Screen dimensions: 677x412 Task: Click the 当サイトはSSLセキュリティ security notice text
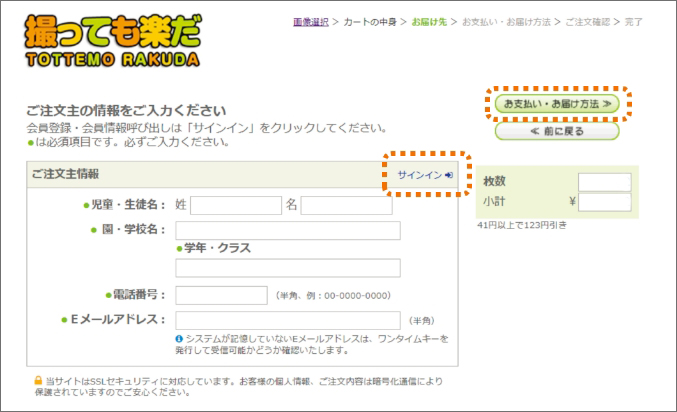(238, 387)
